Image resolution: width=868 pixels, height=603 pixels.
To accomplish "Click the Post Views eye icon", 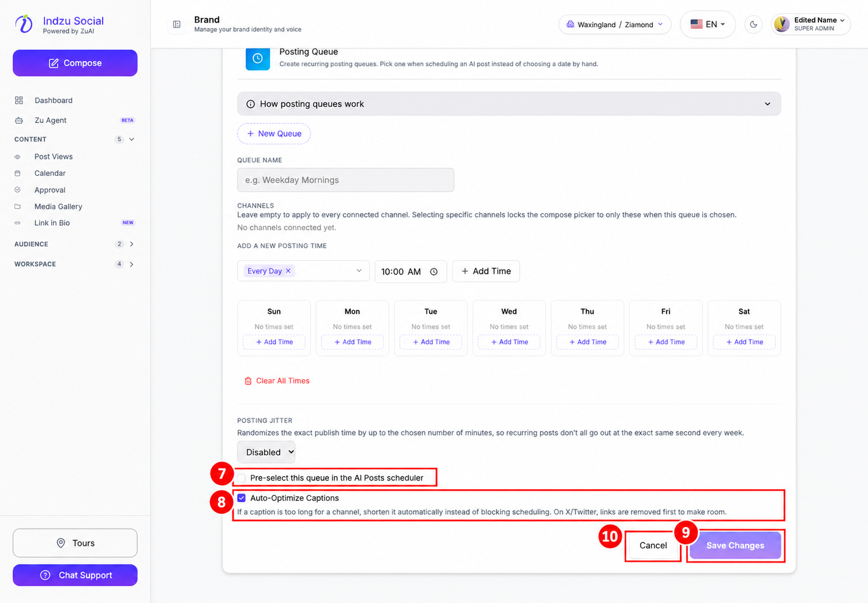I will tap(17, 157).
